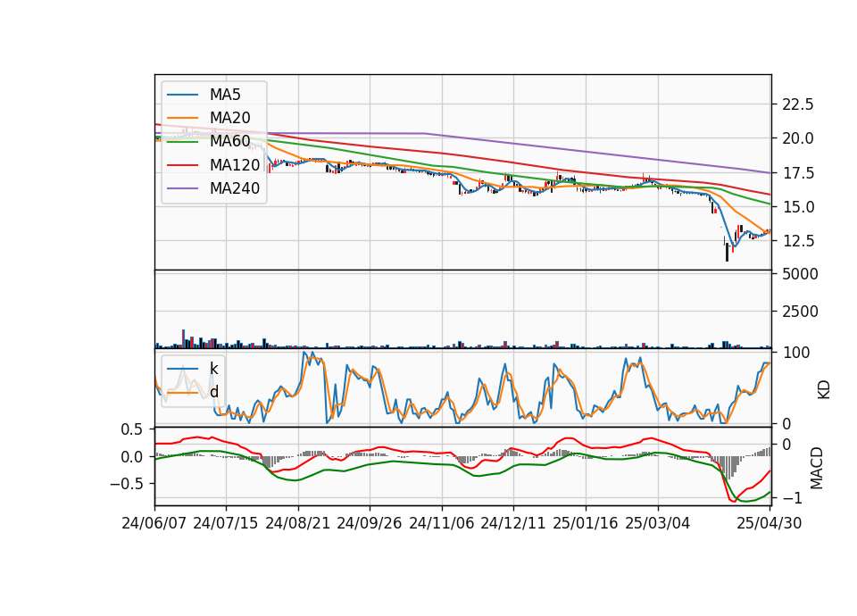Click the 25/03/04 date axis label
Image resolution: width=857 pixels, height=616 pixels.
pyautogui.click(x=658, y=523)
